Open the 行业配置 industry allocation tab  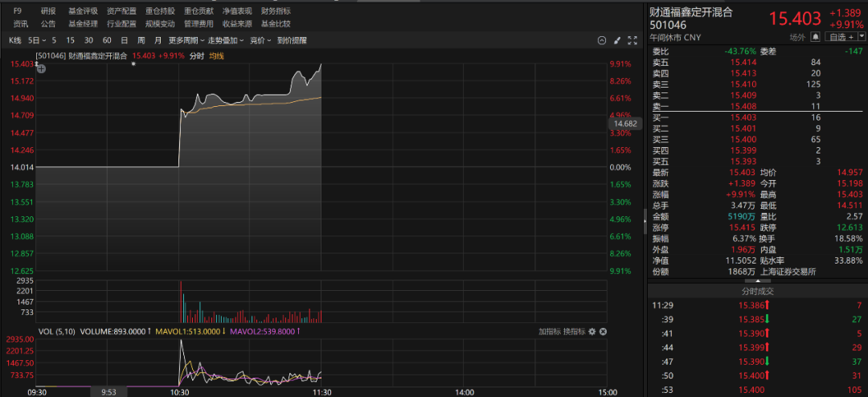click(x=121, y=24)
